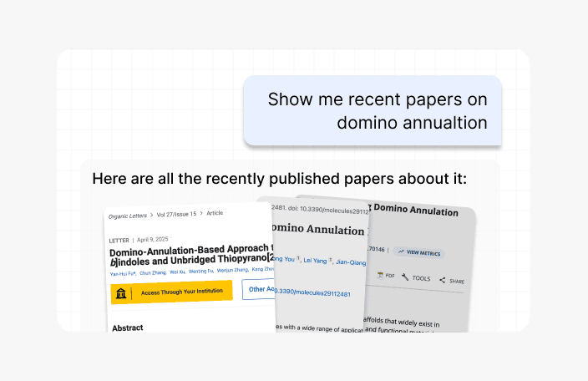Open author link Wenjun Zhang

233,270
